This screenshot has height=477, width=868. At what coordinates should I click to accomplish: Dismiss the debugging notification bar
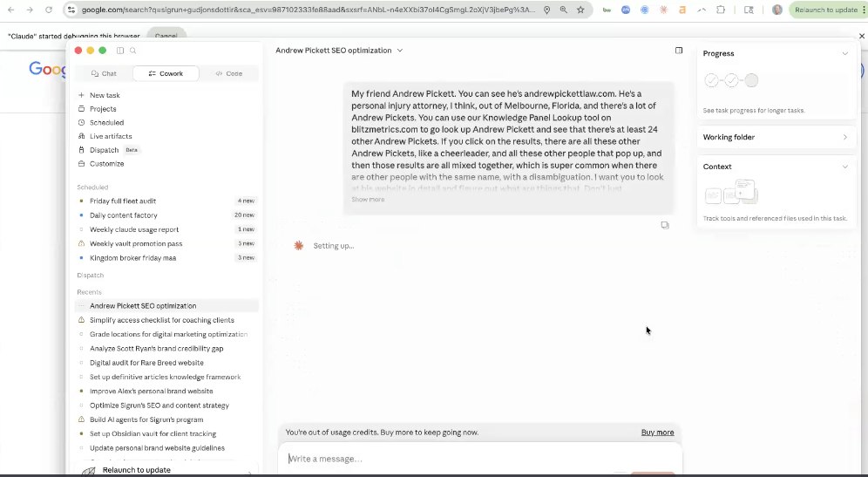pyautogui.click(x=861, y=36)
